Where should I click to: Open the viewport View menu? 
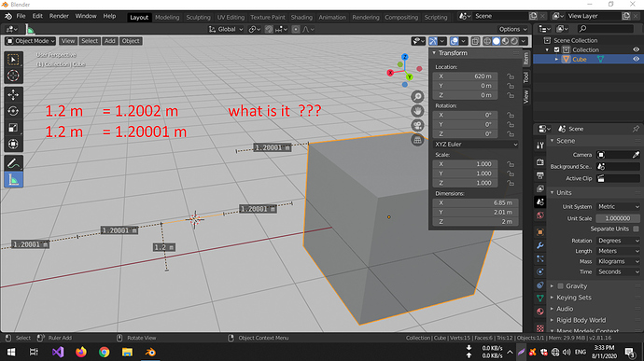(68, 41)
